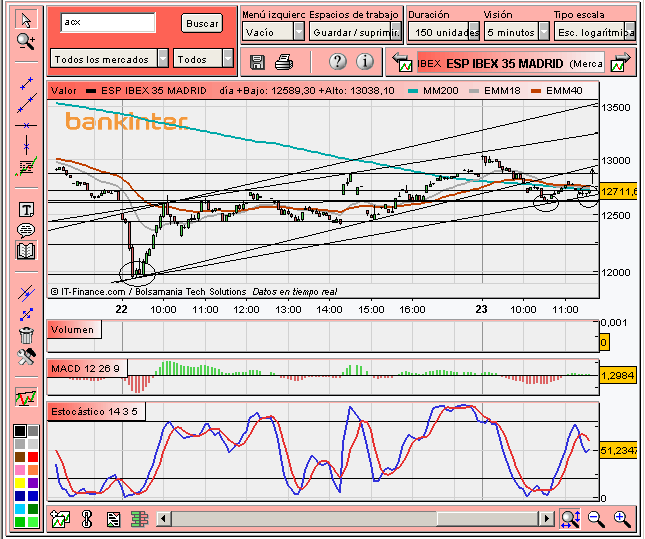Image resolution: width=645 pixels, height=539 pixels.
Task: Pick the yellow color swatch
Action: [20, 483]
